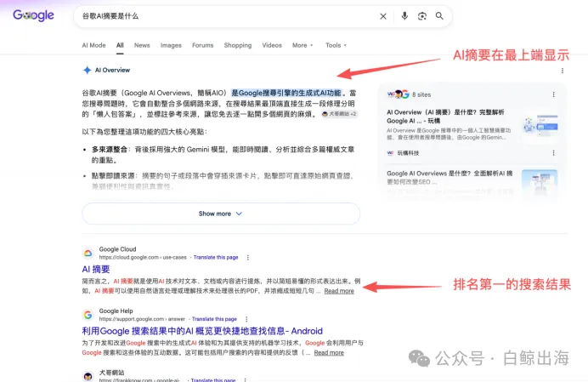Click thumbnail of Google AI Overviews article
Image resolution: width=588 pixels, height=382 pixels.
point(540,182)
